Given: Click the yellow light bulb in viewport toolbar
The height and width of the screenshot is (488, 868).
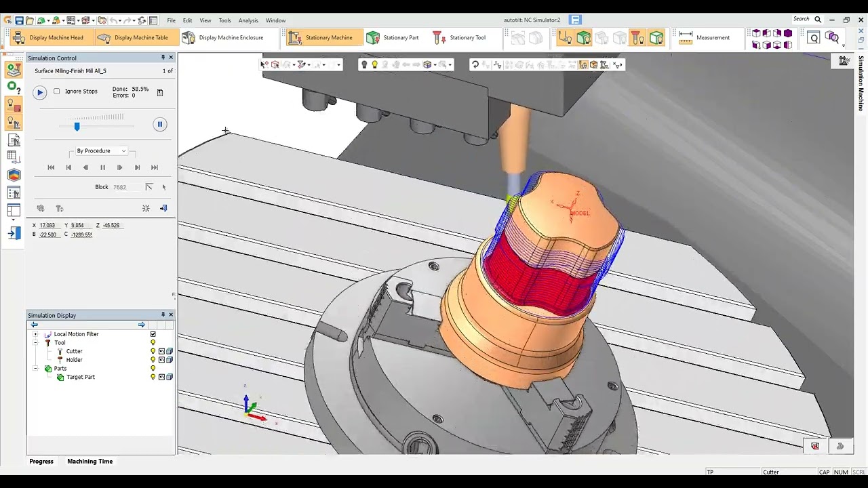Looking at the screenshot, I should [x=374, y=65].
